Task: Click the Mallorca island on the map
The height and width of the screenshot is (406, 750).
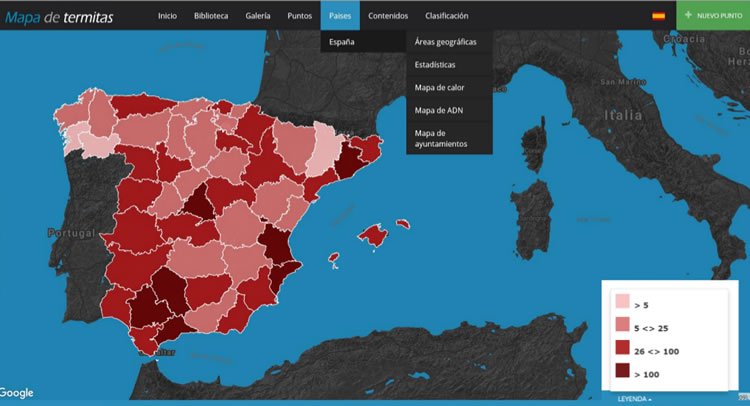Action: tap(373, 235)
